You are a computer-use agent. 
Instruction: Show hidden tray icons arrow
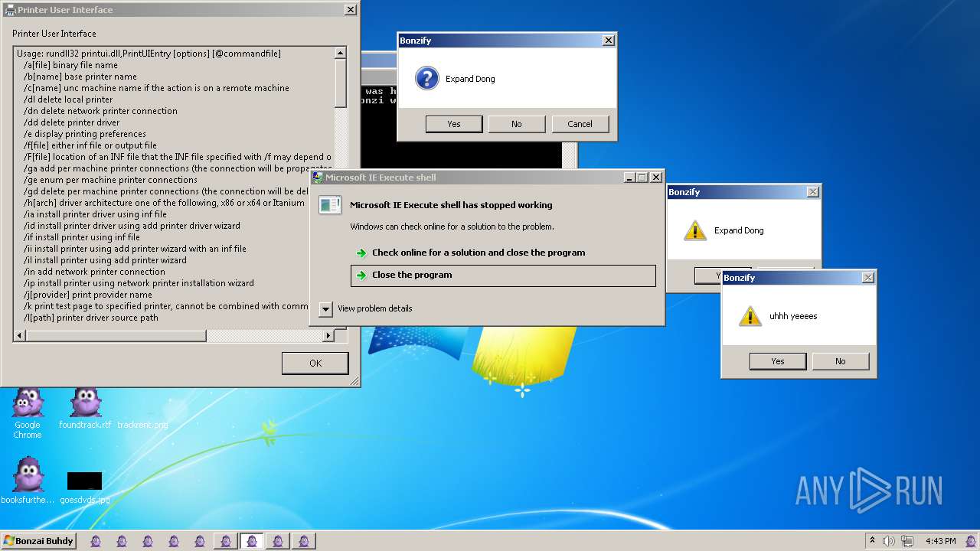(872, 541)
